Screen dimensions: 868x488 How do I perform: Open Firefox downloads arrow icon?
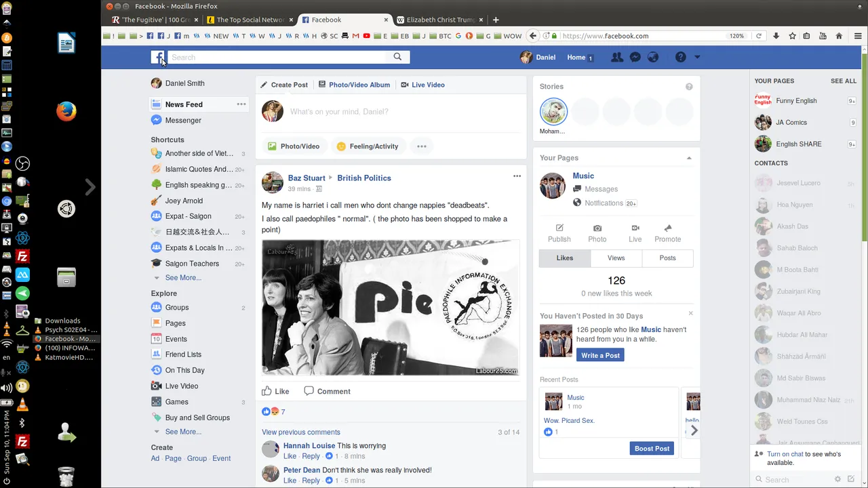[x=776, y=36]
